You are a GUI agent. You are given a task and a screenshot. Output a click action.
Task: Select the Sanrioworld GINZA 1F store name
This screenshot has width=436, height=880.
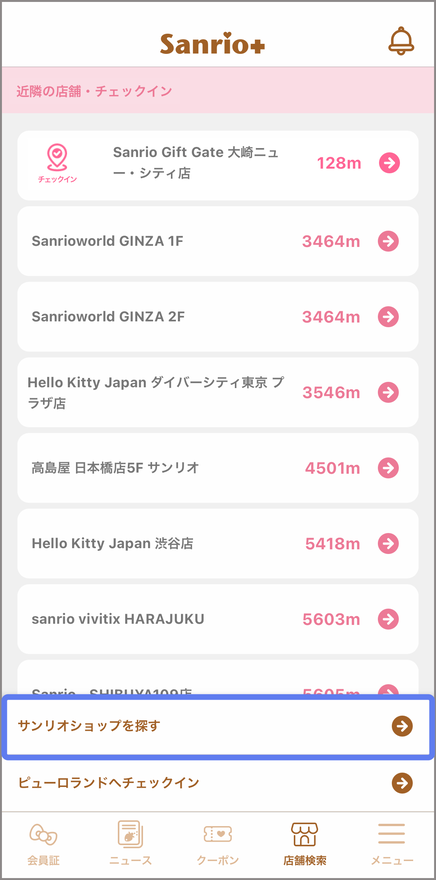pyautogui.click(x=107, y=241)
